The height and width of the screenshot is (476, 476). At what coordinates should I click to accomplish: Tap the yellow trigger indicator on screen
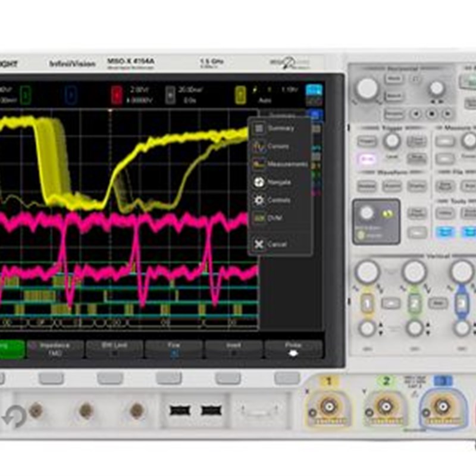click(x=240, y=95)
